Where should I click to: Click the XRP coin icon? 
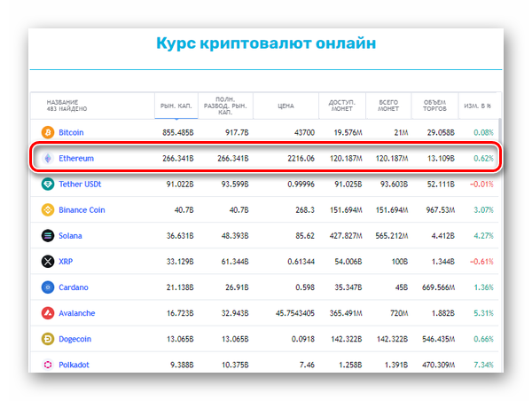[48, 261]
